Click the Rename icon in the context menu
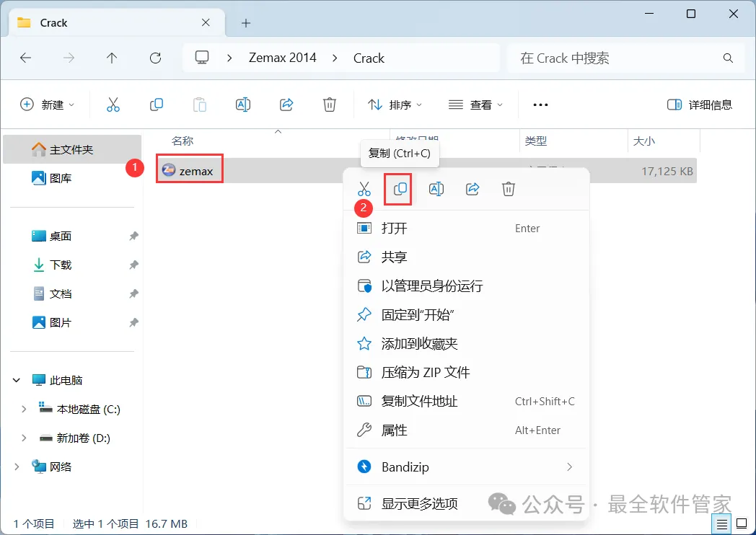The image size is (756, 535). [436, 189]
